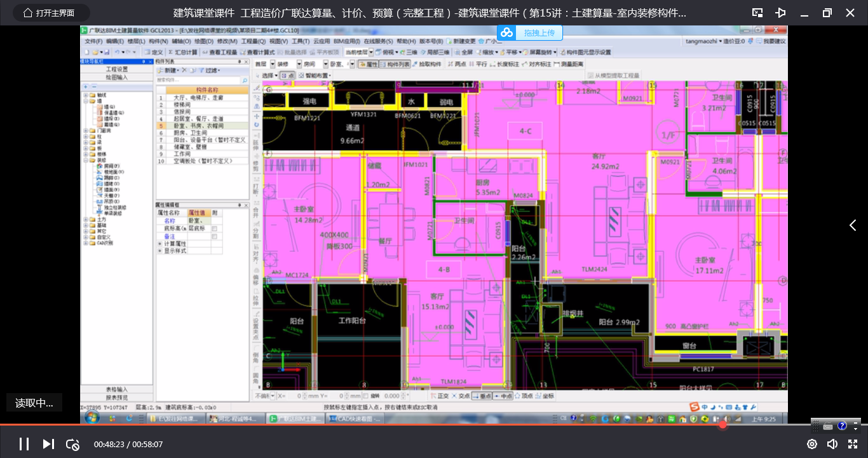868x458 pixels.
Task: Open the 俯视 view dropdown
Action: coord(386,52)
